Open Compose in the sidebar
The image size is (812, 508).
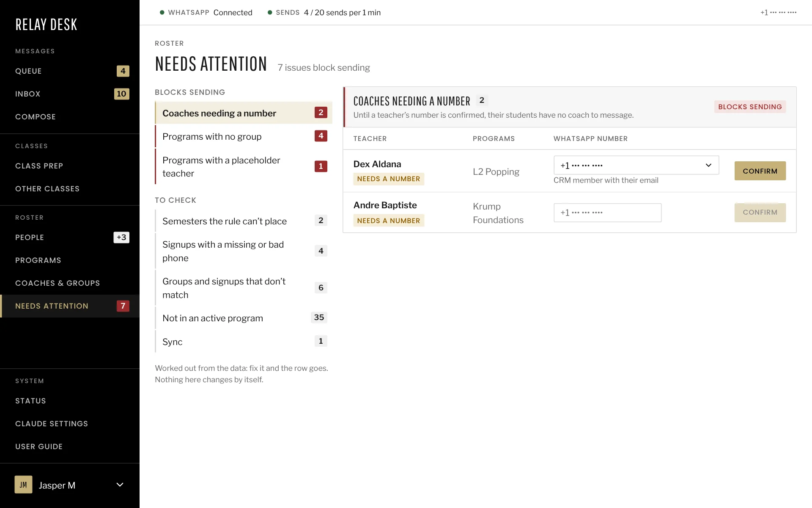pyautogui.click(x=70, y=117)
